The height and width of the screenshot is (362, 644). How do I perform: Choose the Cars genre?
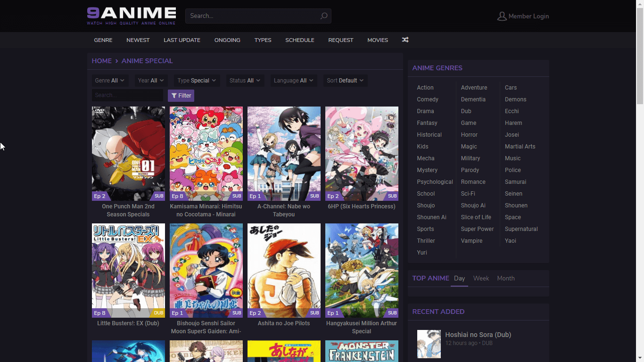coord(511,88)
